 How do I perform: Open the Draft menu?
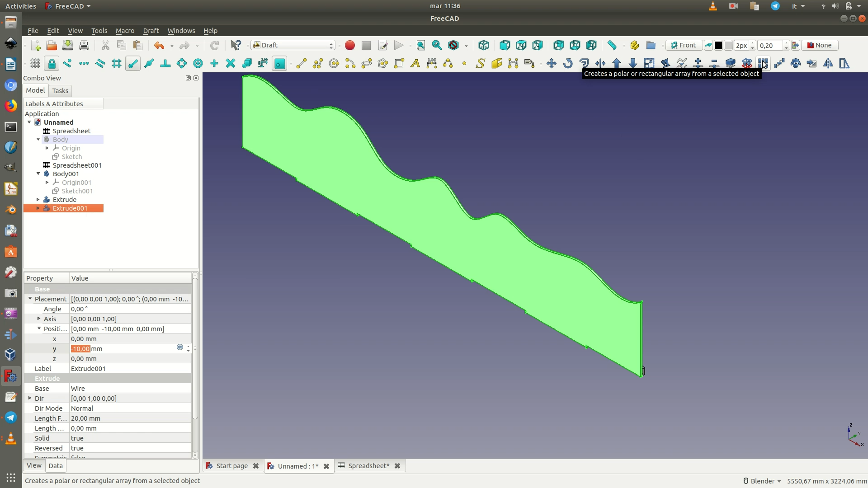[x=151, y=31]
